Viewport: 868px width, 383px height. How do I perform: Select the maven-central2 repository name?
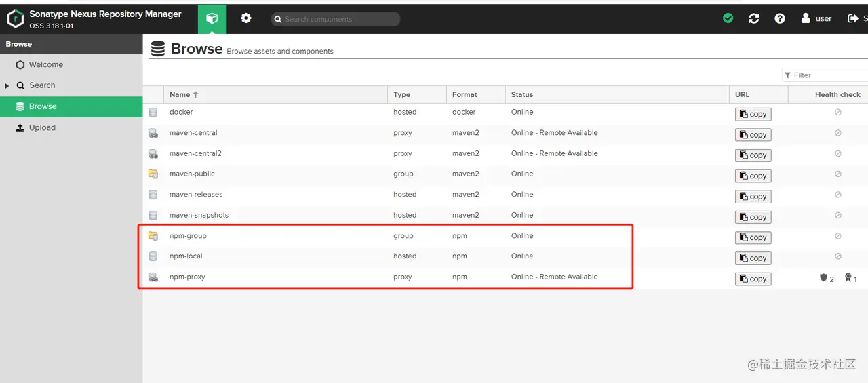(195, 153)
